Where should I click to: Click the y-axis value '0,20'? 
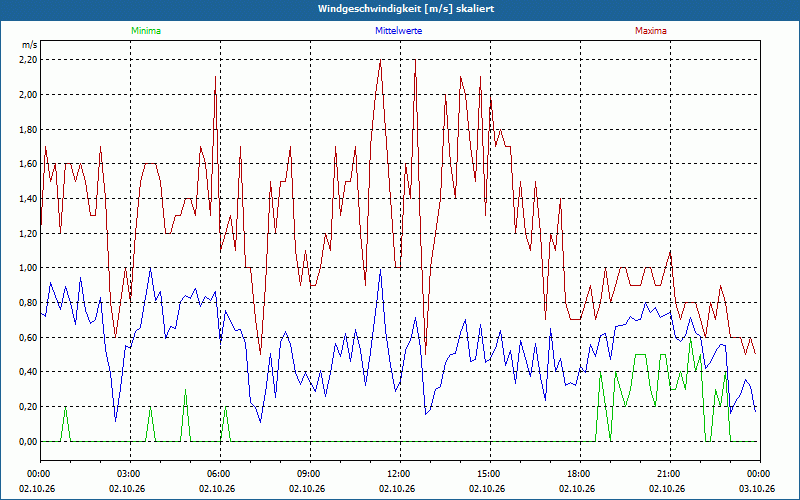[28, 407]
